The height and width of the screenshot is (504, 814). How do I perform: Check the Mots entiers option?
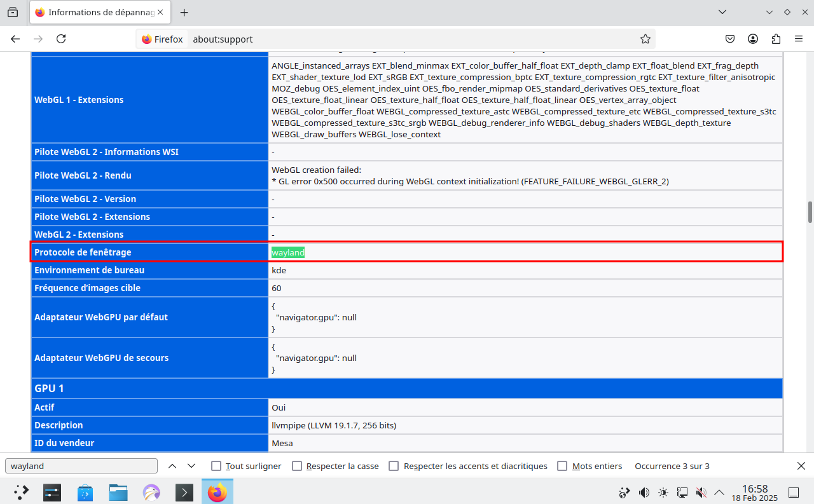pos(562,466)
